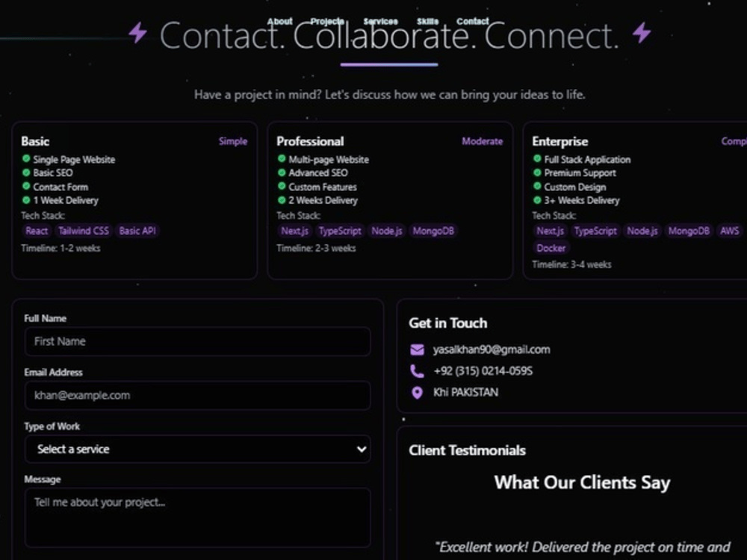Screen dimensions: 747x560
Task: Click the Timeline: 1-2 weeks text
Action: click(x=61, y=248)
